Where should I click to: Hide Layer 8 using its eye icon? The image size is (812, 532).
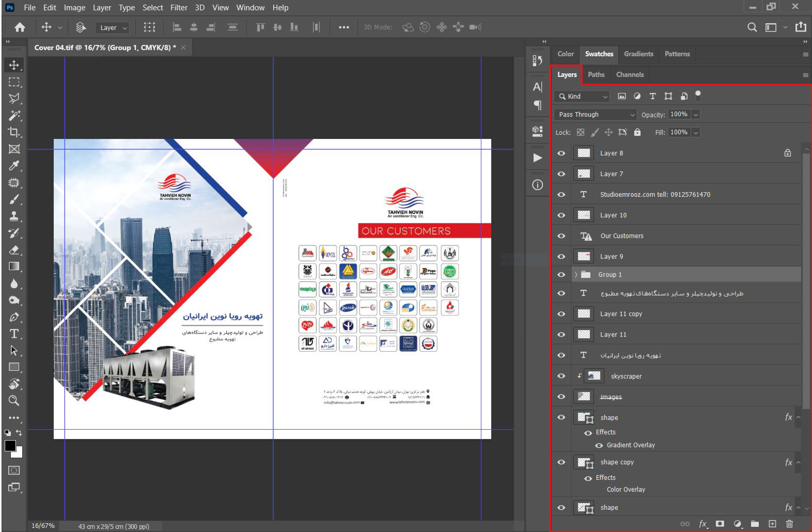coord(561,153)
